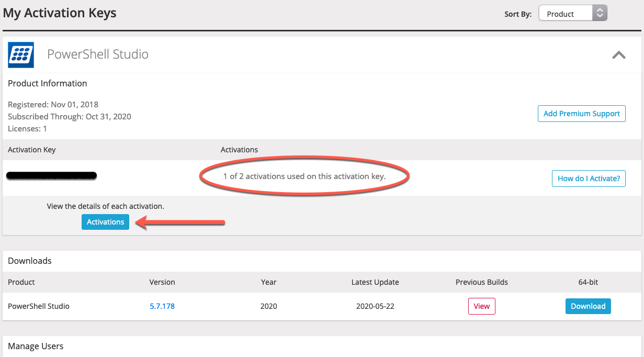Viewport: 644px width, 357px height.
Task: Click the Manage Users section heading
Action: point(36,346)
